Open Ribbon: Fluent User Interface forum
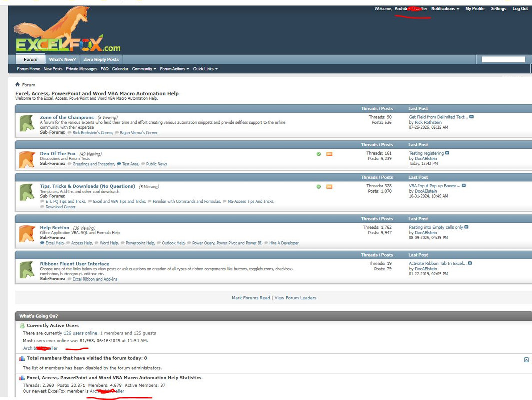 pyautogui.click(x=75, y=264)
